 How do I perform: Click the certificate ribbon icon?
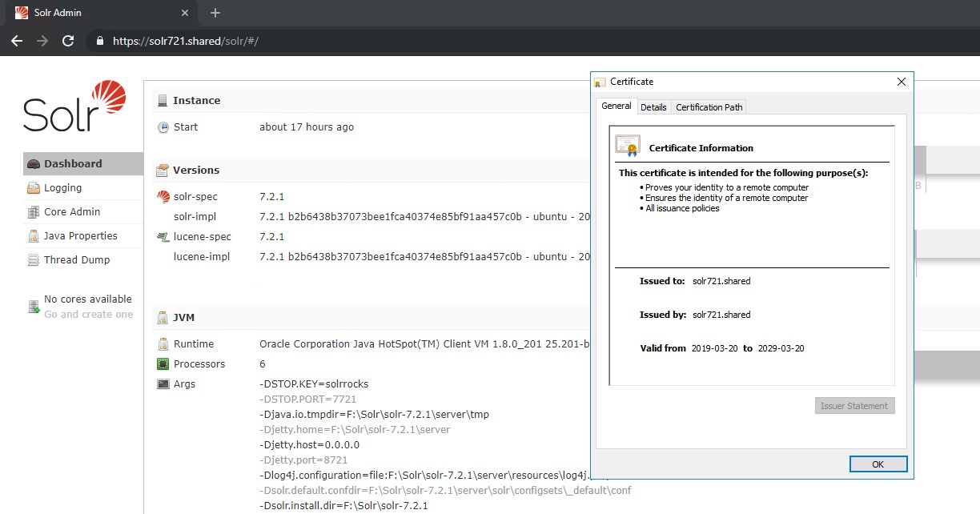click(x=627, y=146)
